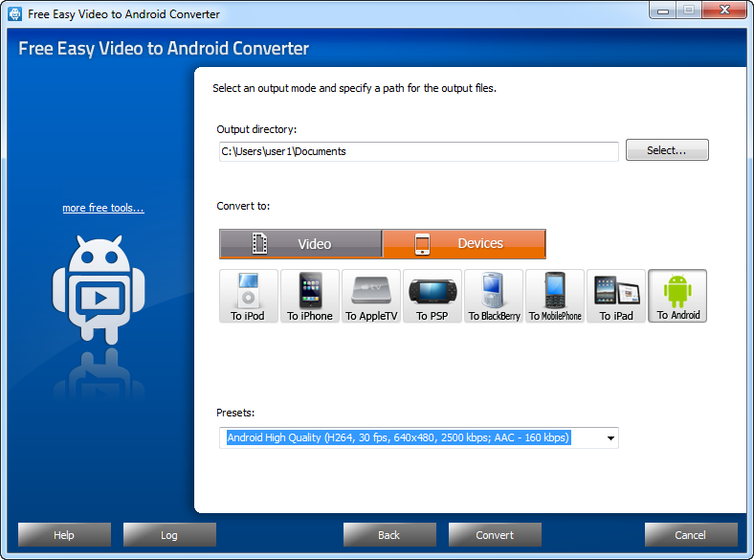Select the To MobilePhone icon
The width and height of the screenshot is (754, 560).
click(555, 296)
